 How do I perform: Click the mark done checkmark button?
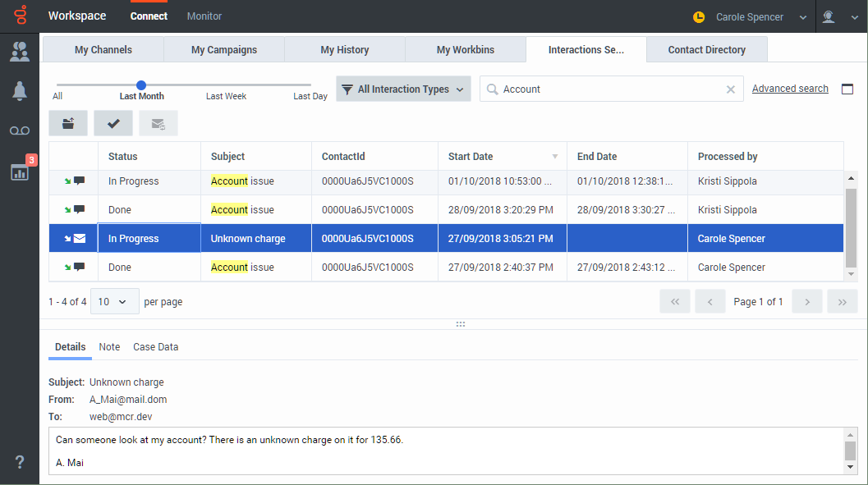113,123
